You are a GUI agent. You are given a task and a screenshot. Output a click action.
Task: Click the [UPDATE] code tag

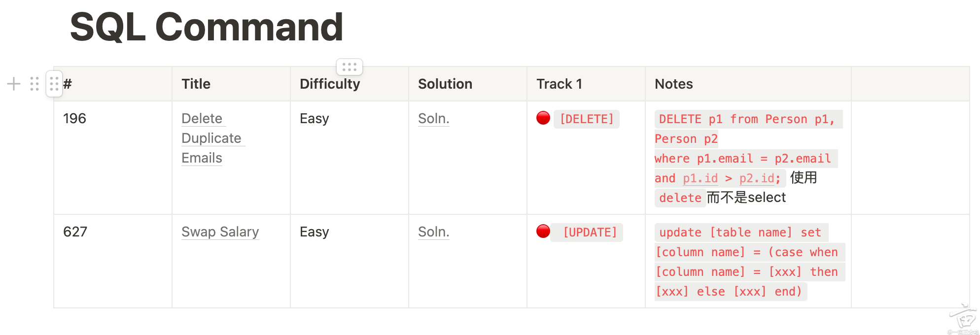click(590, 233)
